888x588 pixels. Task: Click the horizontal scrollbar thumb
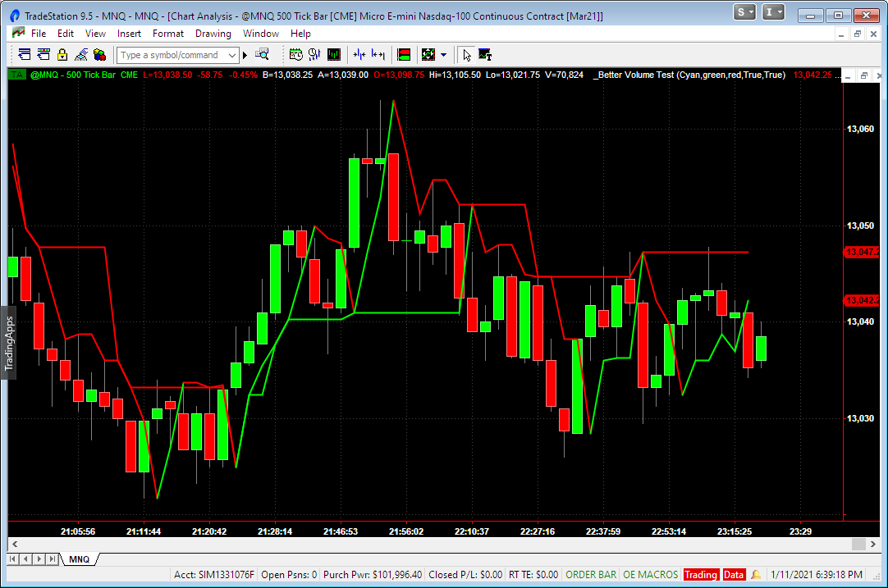pos(858,544)
